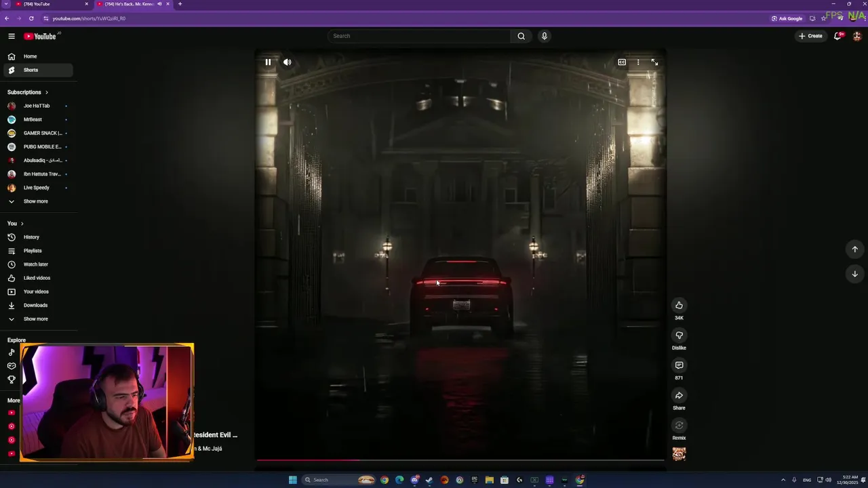Image resolution: width=868 pixels, height=488 pixels.
Task: Go to the next Short with down arrow
Action: pyautogui.click(x=854, y=274)
